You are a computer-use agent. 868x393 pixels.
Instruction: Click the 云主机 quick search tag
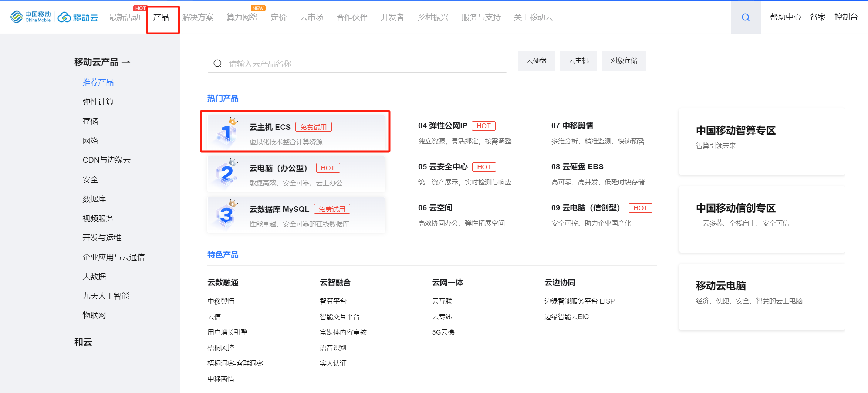tap(578, 61)
